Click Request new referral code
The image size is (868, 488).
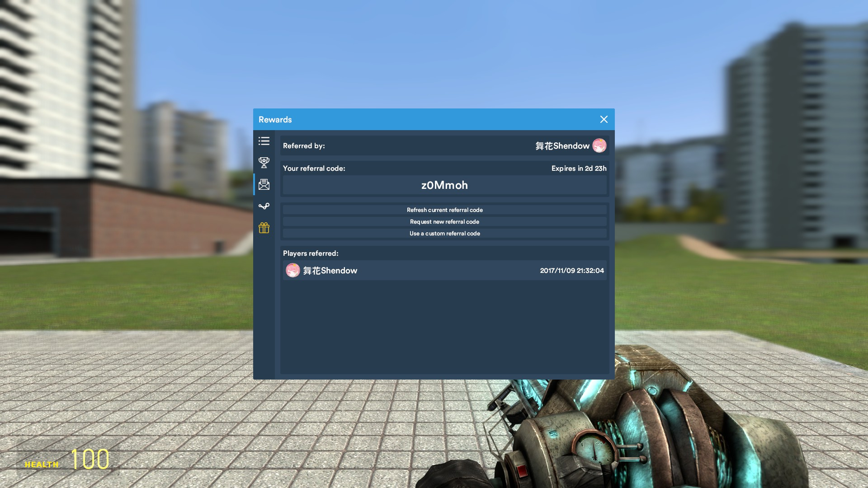[x=444, y=221]
